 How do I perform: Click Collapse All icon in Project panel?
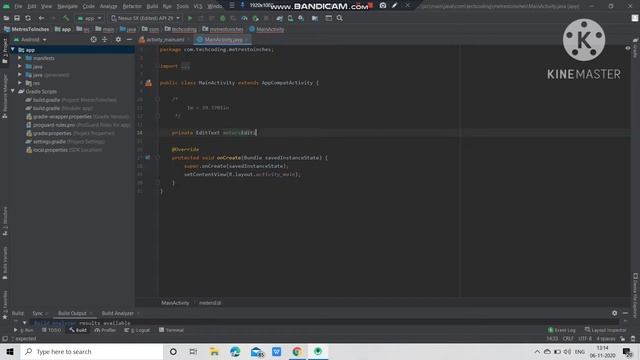[x=105, y=40]
